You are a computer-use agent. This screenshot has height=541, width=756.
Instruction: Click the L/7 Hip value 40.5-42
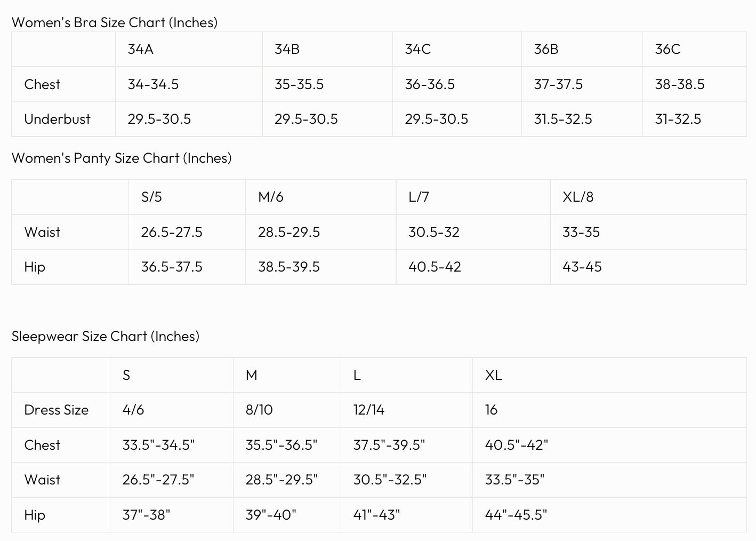(435, 267)
